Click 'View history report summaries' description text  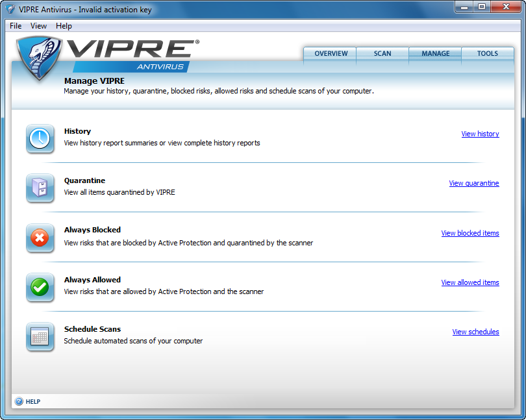(162, 143)
